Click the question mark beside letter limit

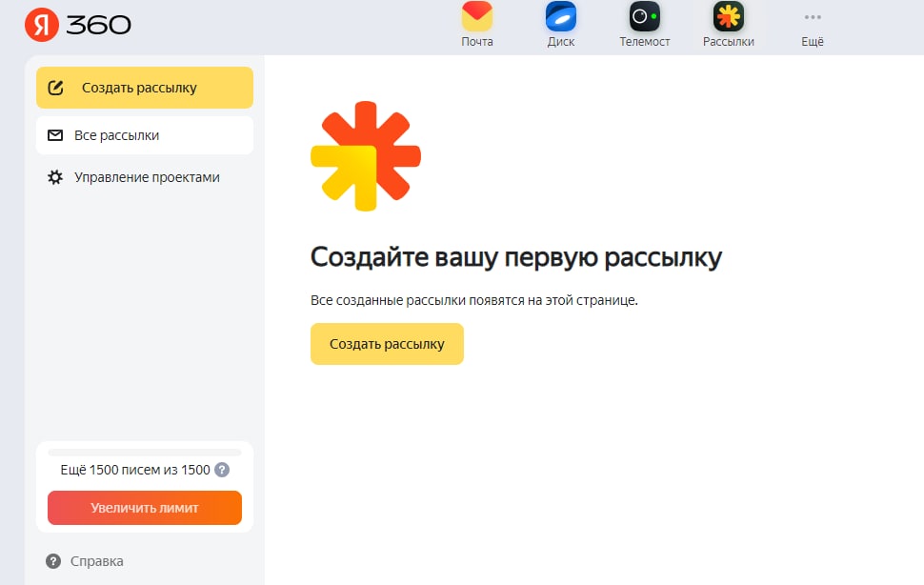pyautogui.click(x=222, y=470)
